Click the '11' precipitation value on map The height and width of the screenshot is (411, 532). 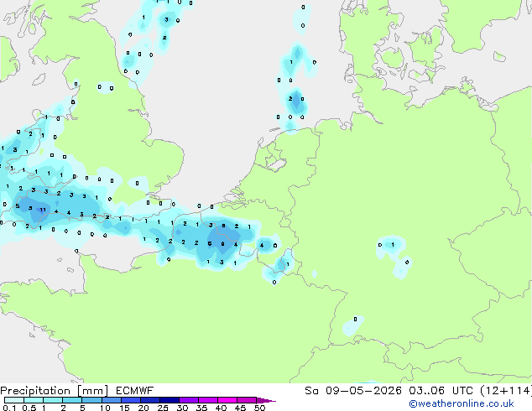click(43, 210)
